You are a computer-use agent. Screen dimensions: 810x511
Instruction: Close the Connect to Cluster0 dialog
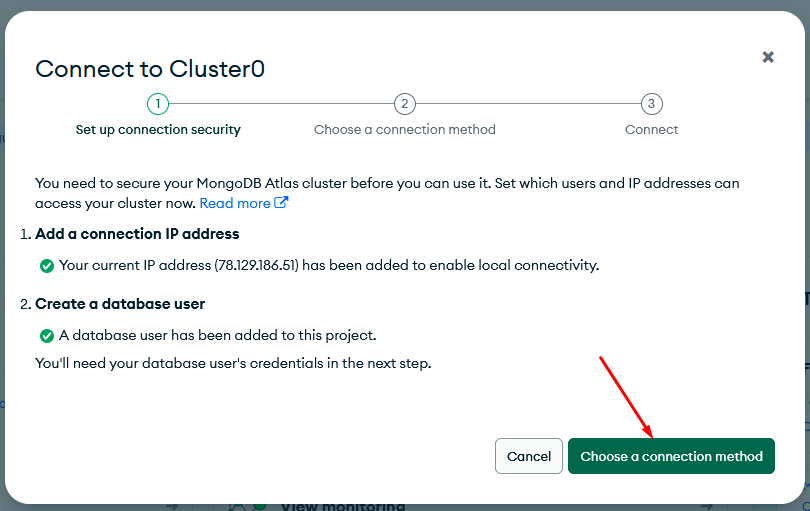point(768,57)
